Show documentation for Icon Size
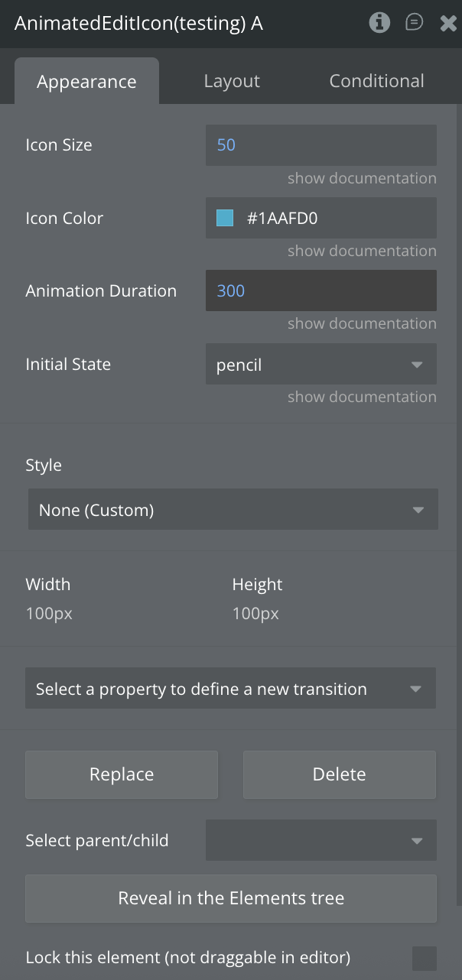This screenshot has width=462, height=980. (x=362, y=178)
